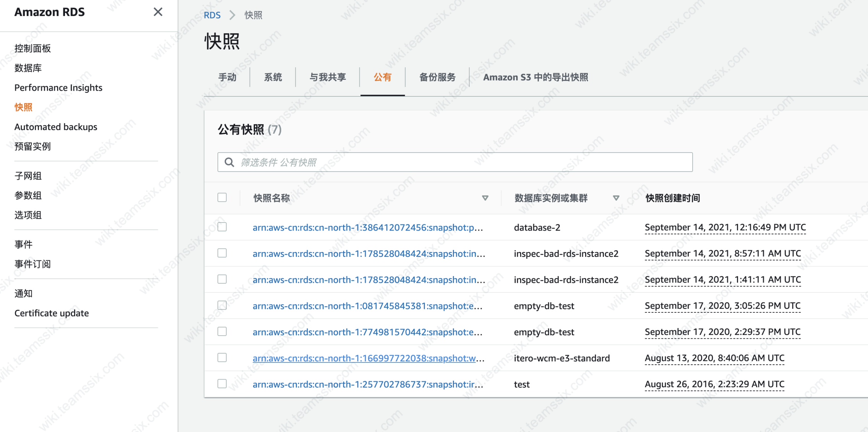Screen dimensions: 868x432
Task: Click the breadcrumb chevron after RDS
Action: point(232,15)
